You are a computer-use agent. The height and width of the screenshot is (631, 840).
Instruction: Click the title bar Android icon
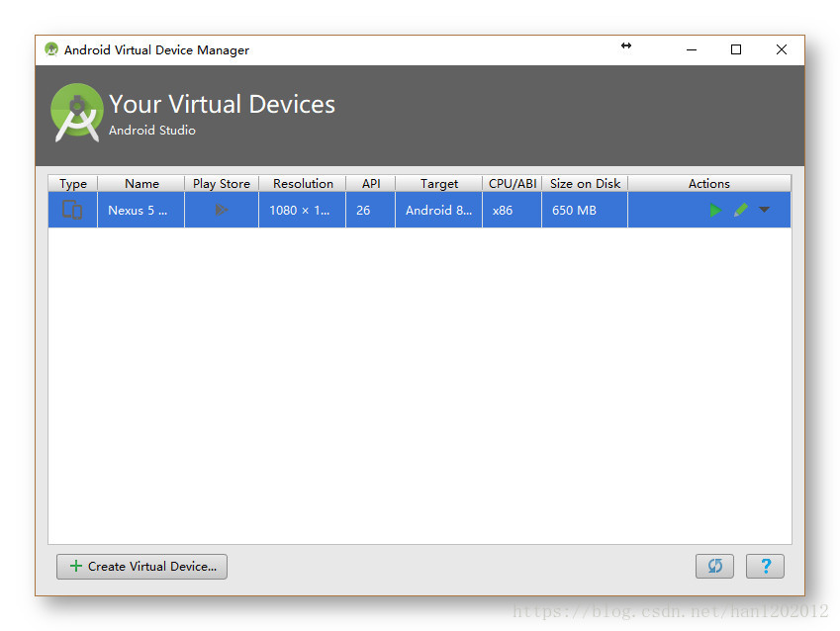point(51,49)
